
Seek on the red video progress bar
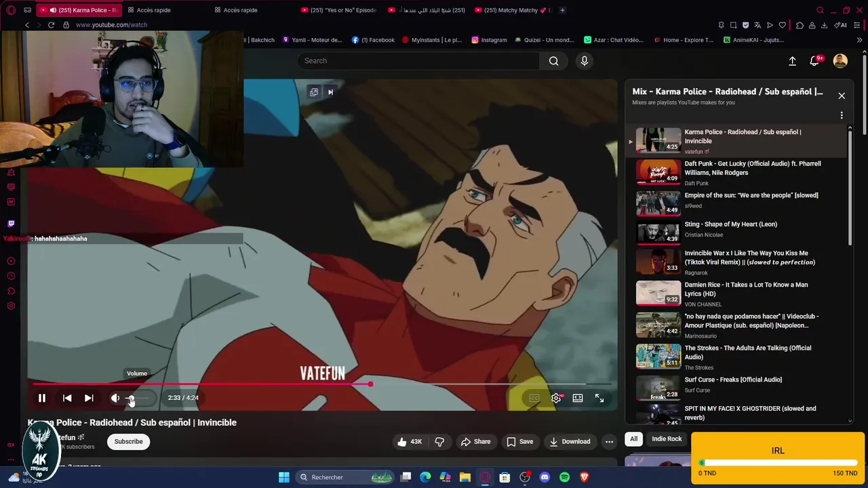[x=322, y=384]
